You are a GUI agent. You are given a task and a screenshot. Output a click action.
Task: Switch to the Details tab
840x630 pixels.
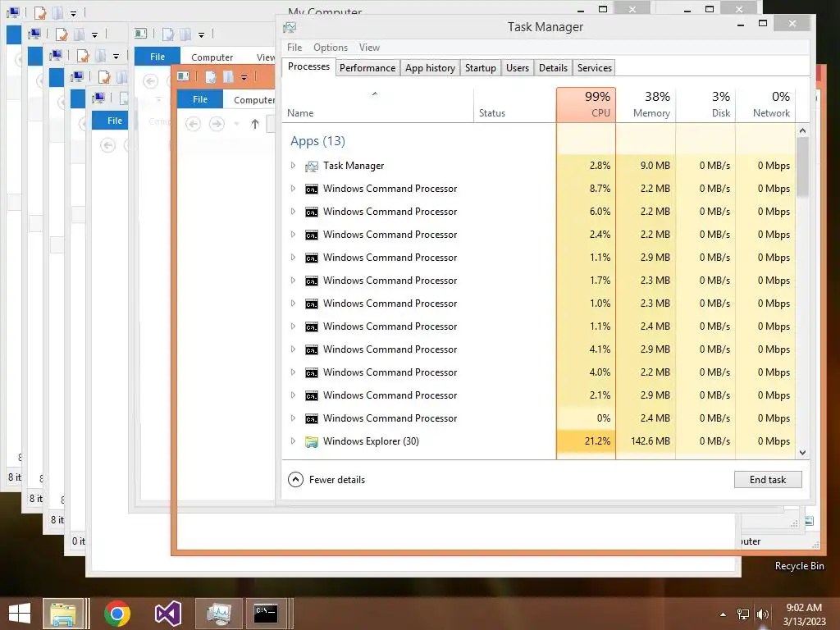click(553, 68)
